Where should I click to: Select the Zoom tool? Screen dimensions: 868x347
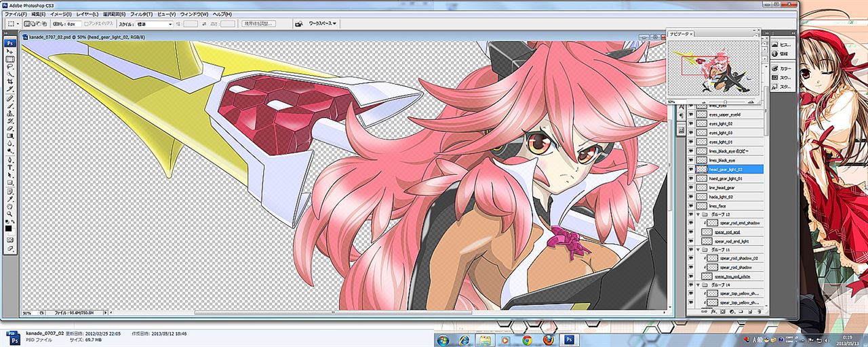10,213
